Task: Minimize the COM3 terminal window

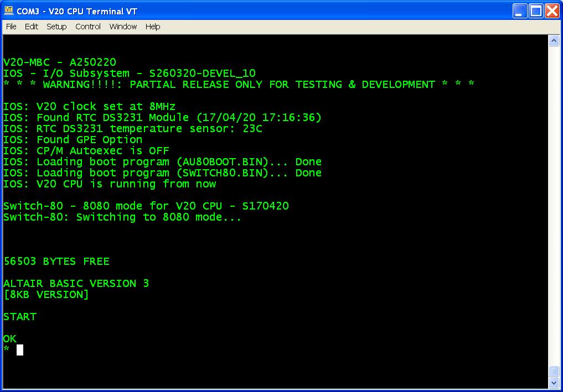Action: (x=519, y=11)
